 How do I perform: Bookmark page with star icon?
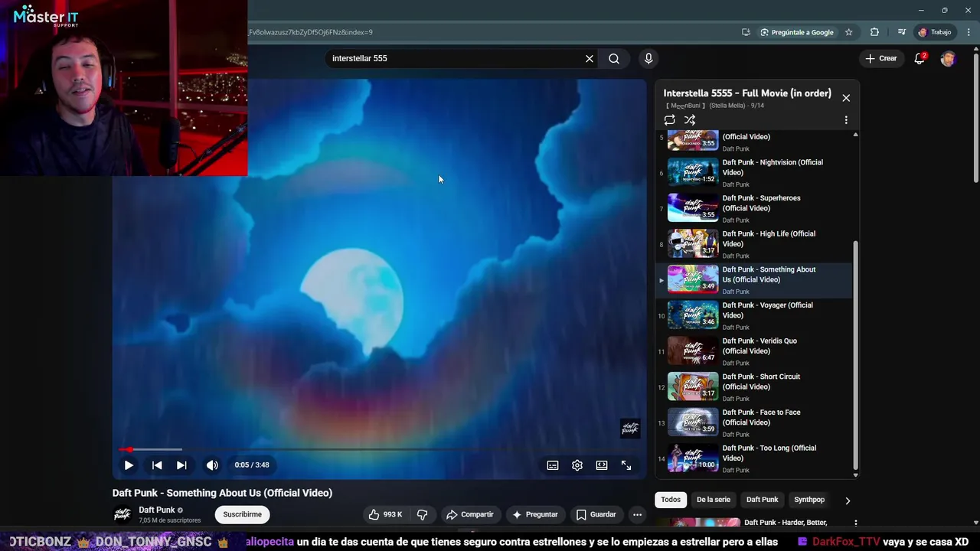click(x=849, y=32)
